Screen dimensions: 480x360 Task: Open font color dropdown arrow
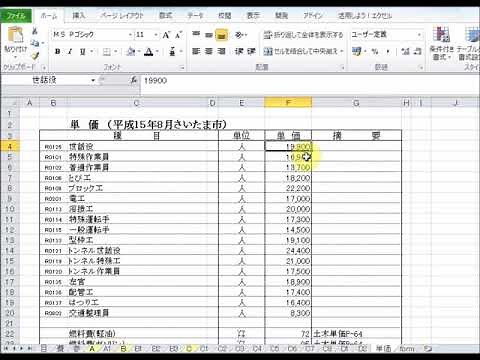click(157, 52)
